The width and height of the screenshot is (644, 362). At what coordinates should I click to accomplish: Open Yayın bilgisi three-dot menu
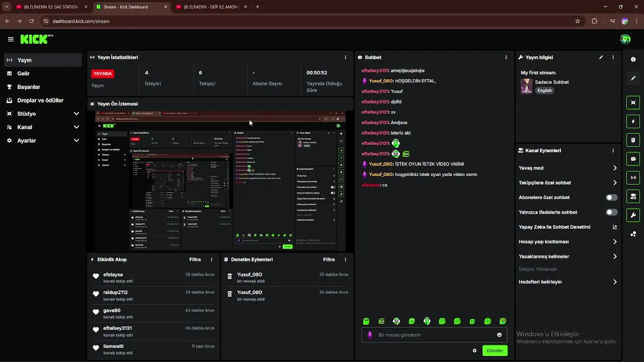[x=613, y=57]
